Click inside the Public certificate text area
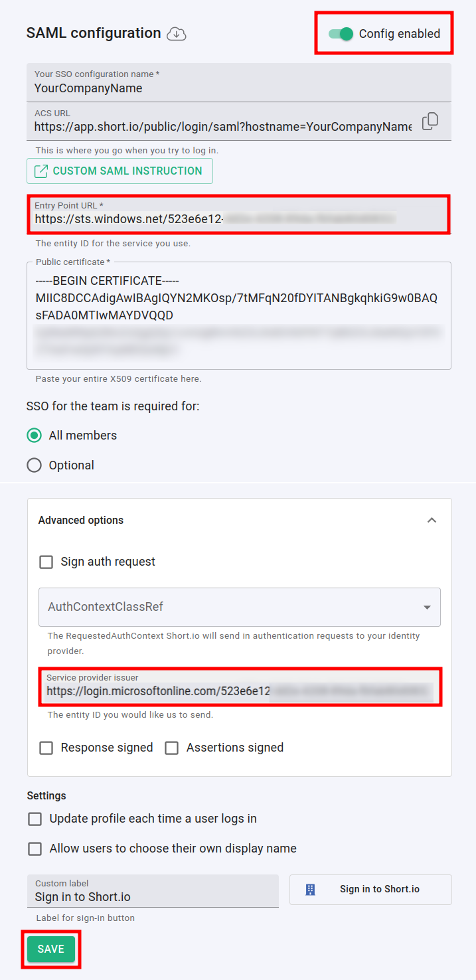 239,315
